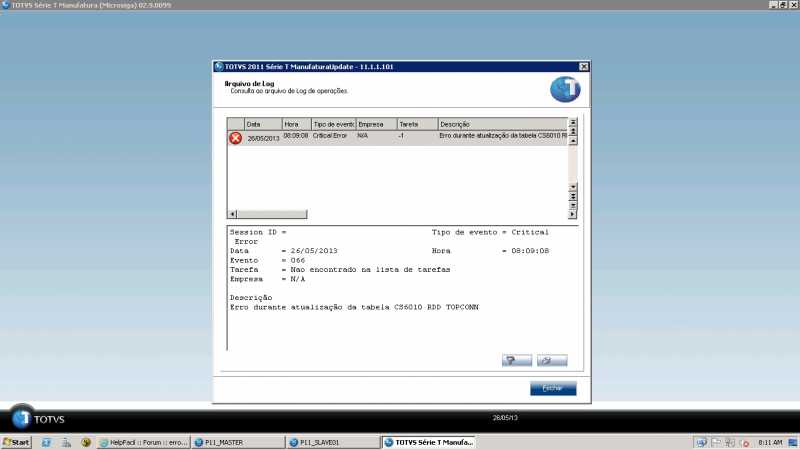Jump to the top with the log scrollbar's topmost arrow
The width and height of the screenshot is (800, 450).
click(573, 122)
